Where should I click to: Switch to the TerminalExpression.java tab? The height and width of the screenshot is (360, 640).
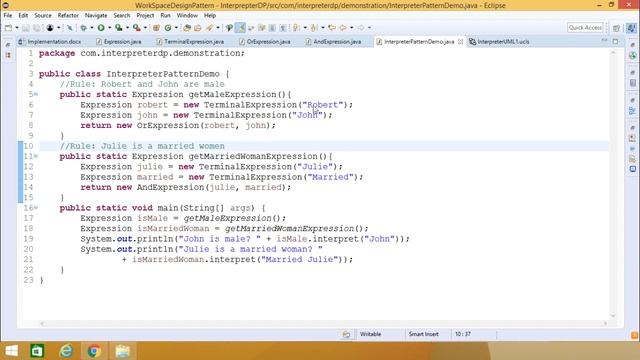tap(191, 42)
